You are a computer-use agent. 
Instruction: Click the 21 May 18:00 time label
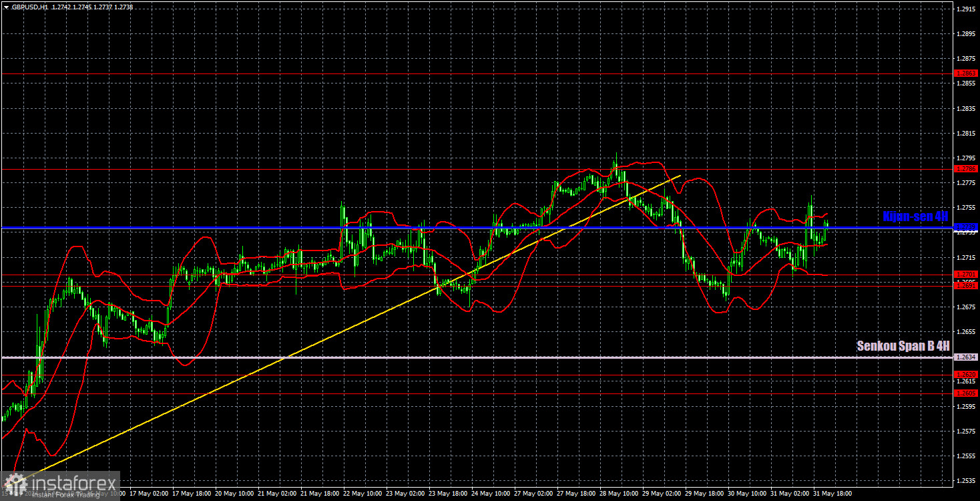coord(320,495)
